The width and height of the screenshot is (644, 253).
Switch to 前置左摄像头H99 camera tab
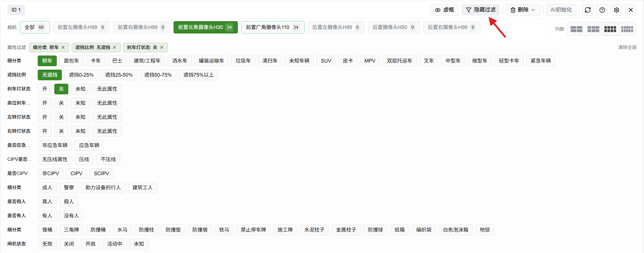pos(82,27)
